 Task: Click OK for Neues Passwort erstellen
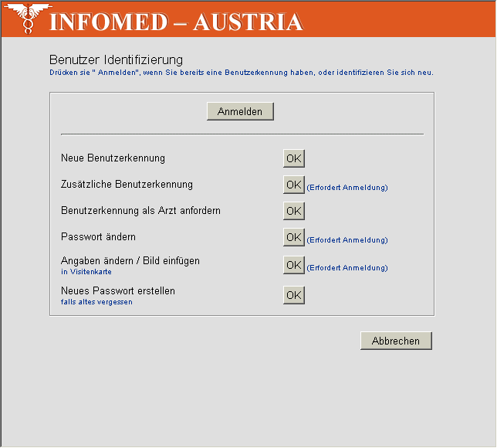[x=294, y=295]
